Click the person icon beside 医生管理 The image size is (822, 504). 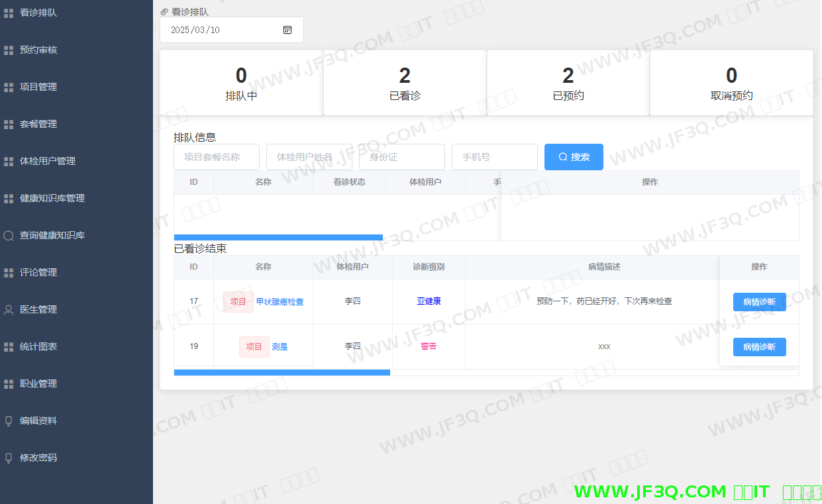tap(9, 309)
